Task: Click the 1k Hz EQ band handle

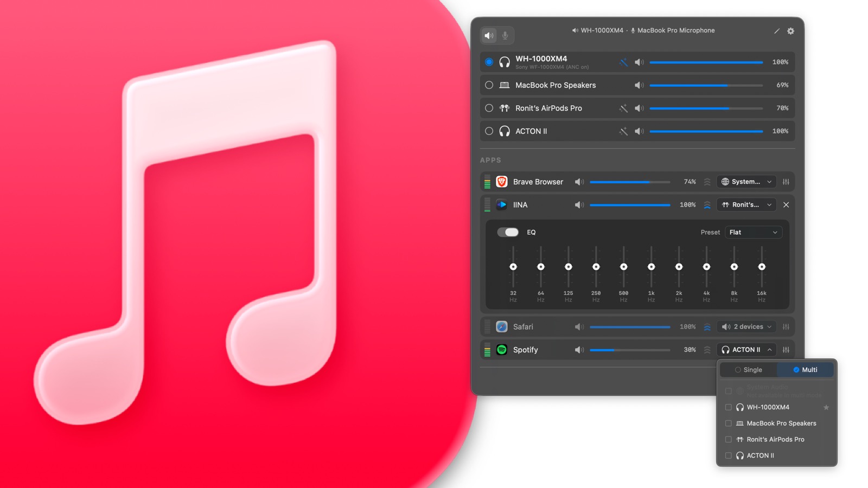Action: coord(651,267)
